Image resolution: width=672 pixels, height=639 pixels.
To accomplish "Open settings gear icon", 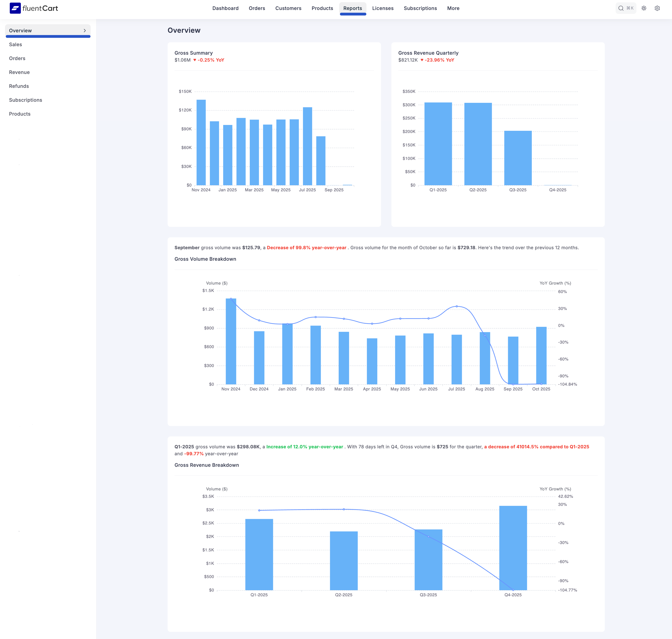I will (x=657, y=8).
